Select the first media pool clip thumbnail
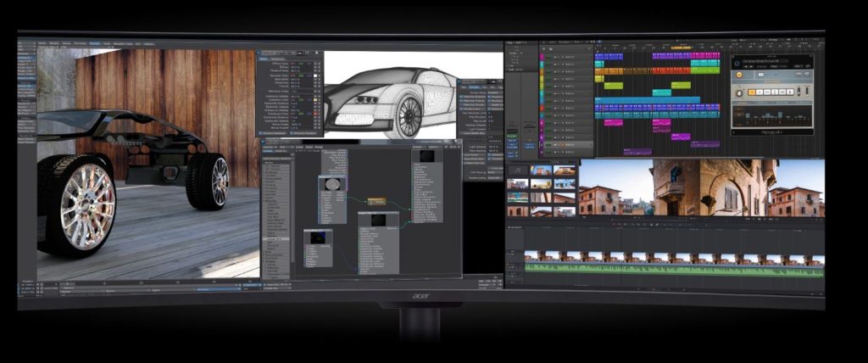Screen dimensions: 868x363 (x=516, y=170)
